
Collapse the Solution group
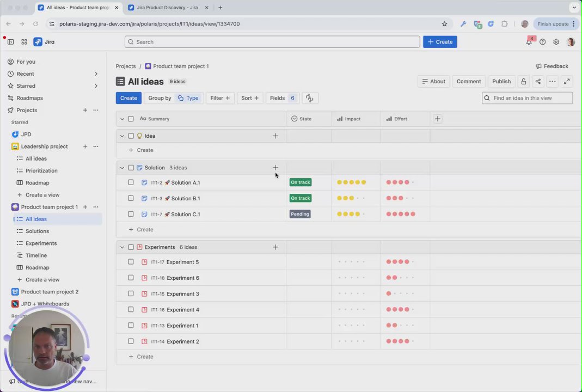(x=122, y=168)
